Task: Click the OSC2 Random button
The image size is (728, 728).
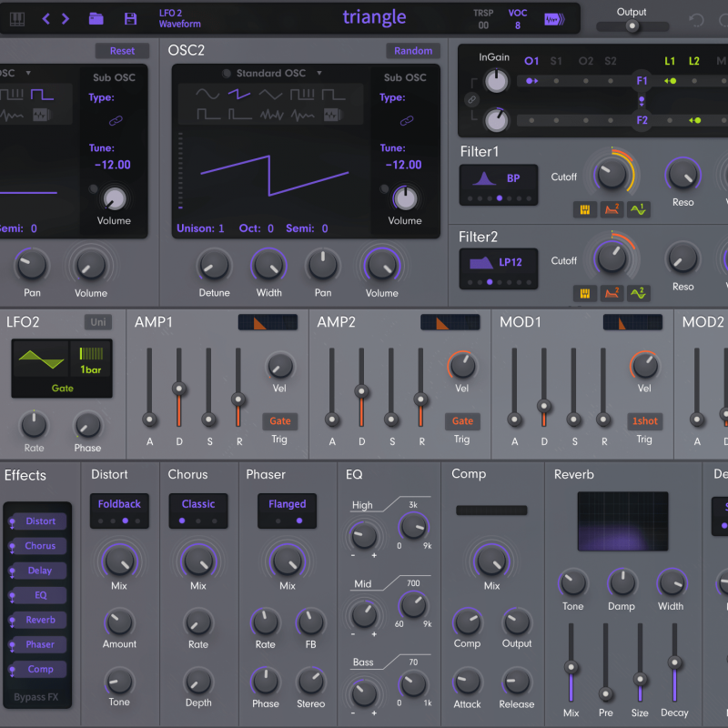Action: pyautogui.click(x=413, y=51)
